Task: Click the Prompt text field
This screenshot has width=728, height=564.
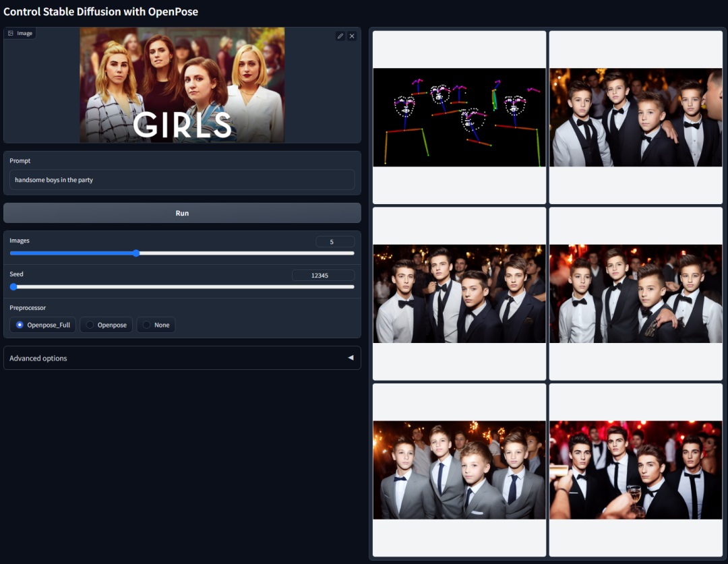Action: (x=182, y=180)
